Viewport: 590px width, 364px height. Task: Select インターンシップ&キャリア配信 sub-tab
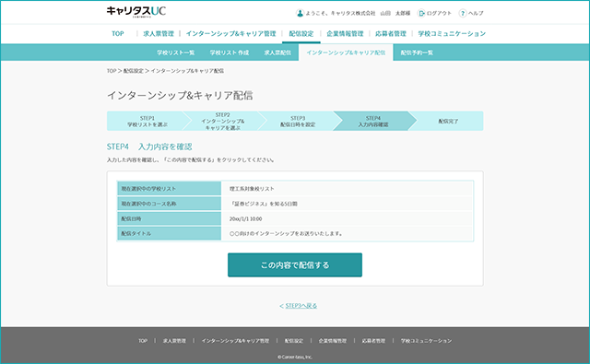[346, 53]
